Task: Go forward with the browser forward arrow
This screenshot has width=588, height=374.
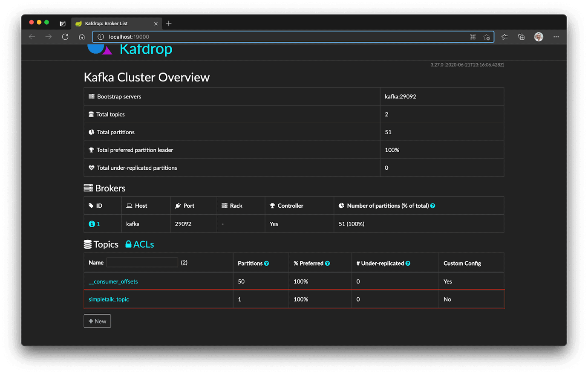Action: pos(49,37)
